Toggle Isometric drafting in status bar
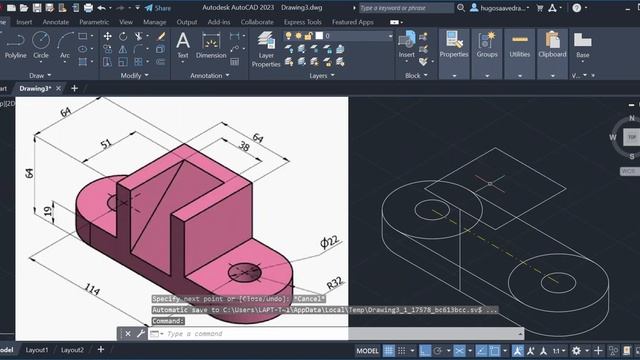The height and width of the screenshot is (360, 640). [459, 351]
